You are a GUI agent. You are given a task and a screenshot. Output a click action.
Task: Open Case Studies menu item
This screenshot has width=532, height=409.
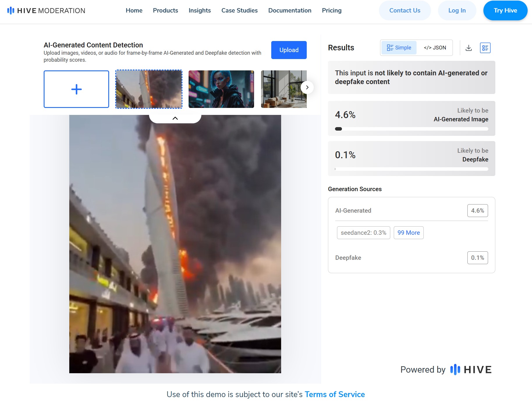[x=240, y=10]
